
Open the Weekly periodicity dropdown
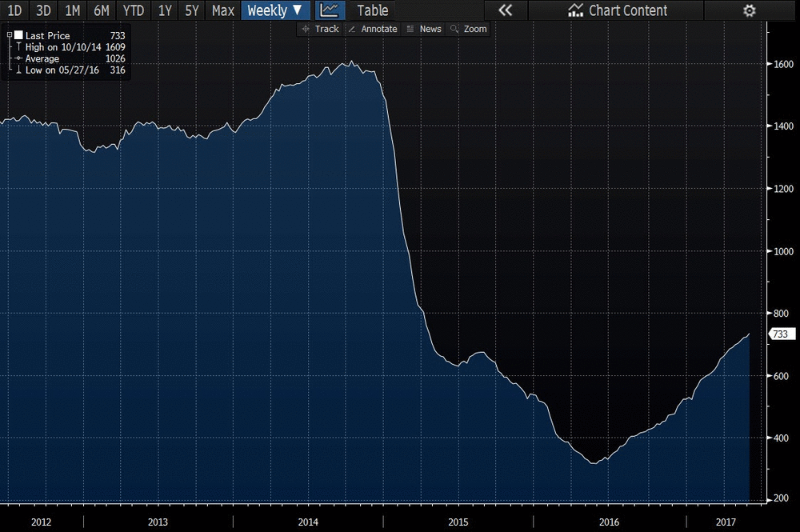tap(275, 10)
